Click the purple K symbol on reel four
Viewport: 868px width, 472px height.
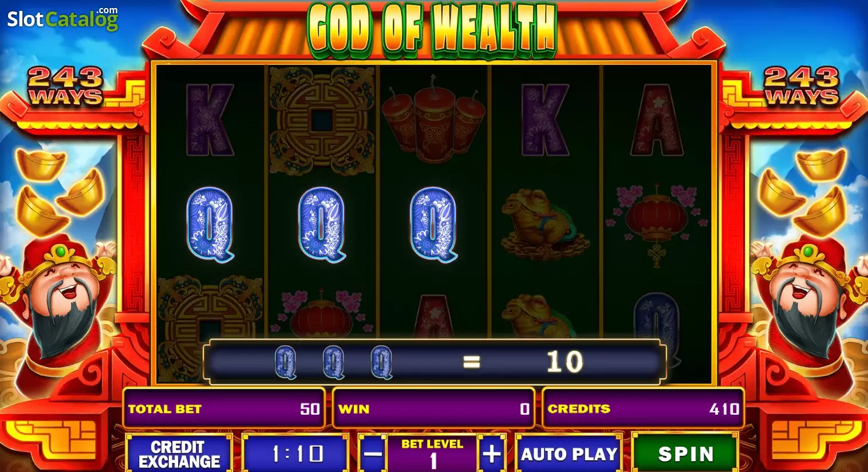point(545,120)
